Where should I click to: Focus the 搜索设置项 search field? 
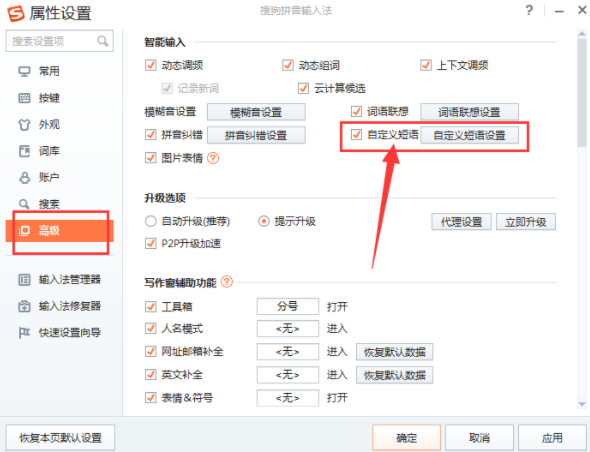pyautogui.click(x=59, y=41)
